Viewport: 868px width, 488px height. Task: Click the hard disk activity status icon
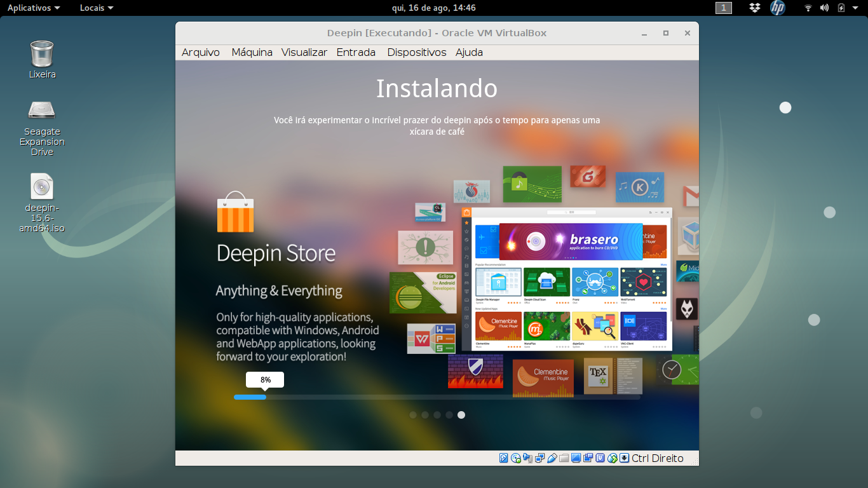click(x=503, y=458)
